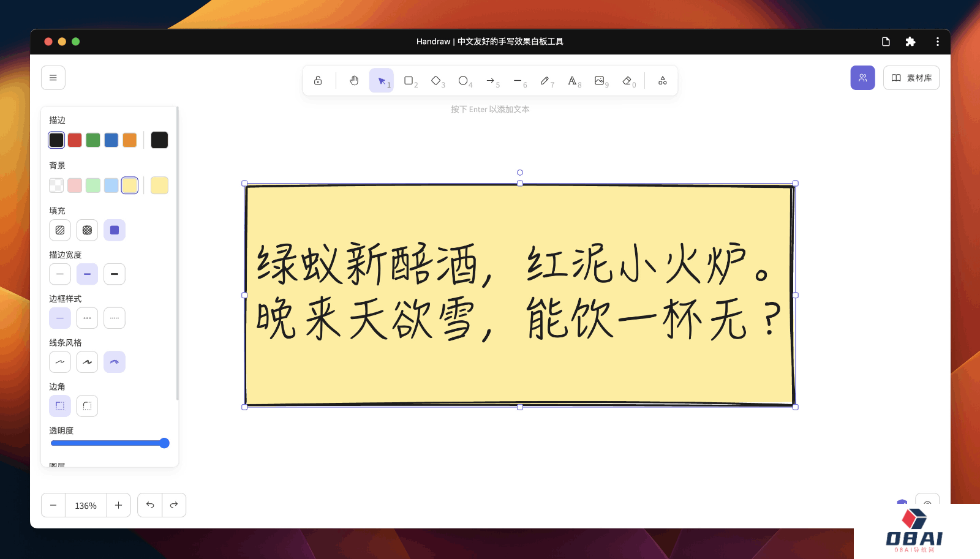The height and width of the screenshot is (559, 980).
Task: Pick the red stroke color
Action: 75,140
